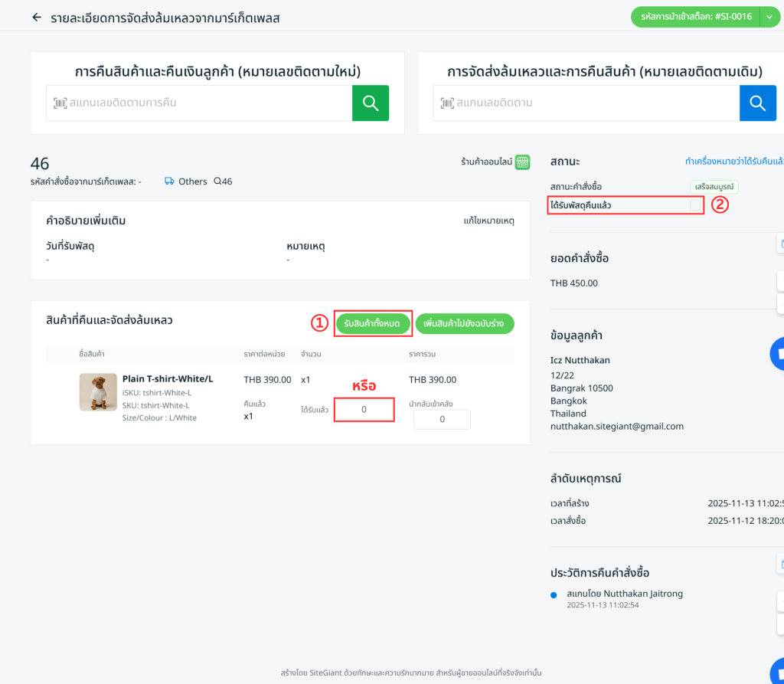Viewport: 784px width, 684px height.
Task: Expand the dropdown arrow beside #SI-0016
Action: [x=769, y=18]
